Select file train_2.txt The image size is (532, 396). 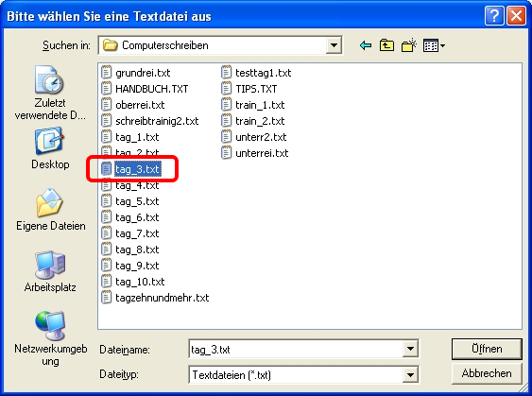[252, 121]
